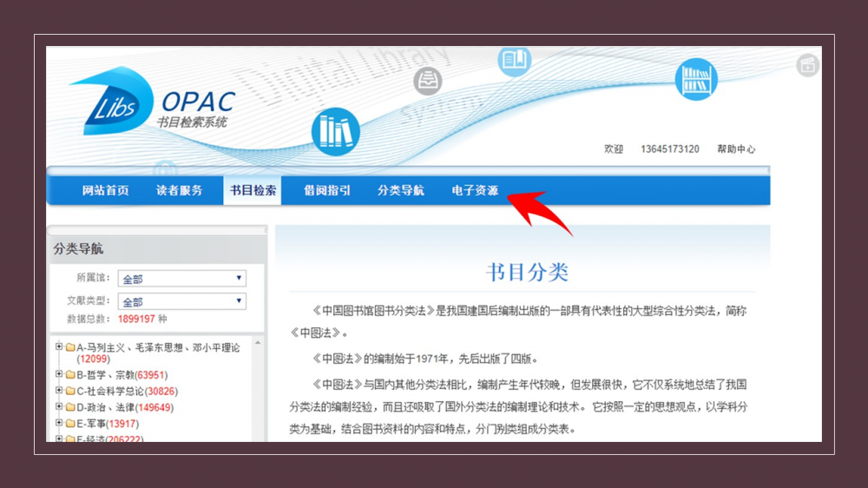Image resolution: width=868 pixels, height=488 pixels.
Task: Click the folder icon for E-军事
Action: point(70,424)
